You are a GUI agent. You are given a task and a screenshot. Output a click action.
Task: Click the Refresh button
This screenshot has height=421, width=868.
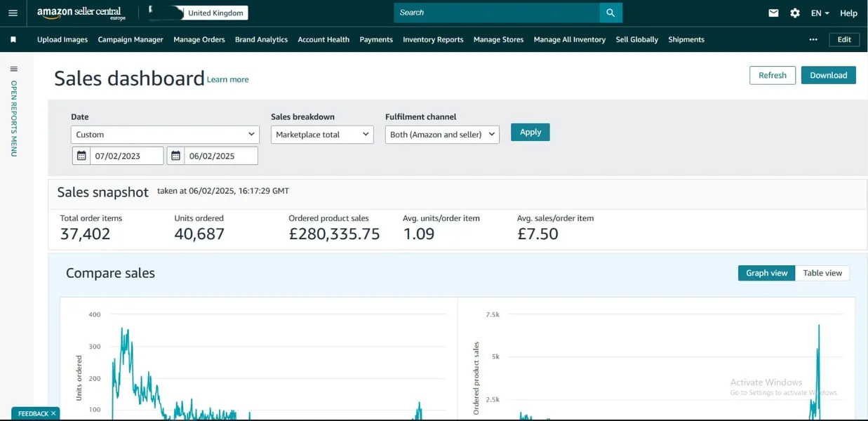pyautogui.click(x=773, y=75)
